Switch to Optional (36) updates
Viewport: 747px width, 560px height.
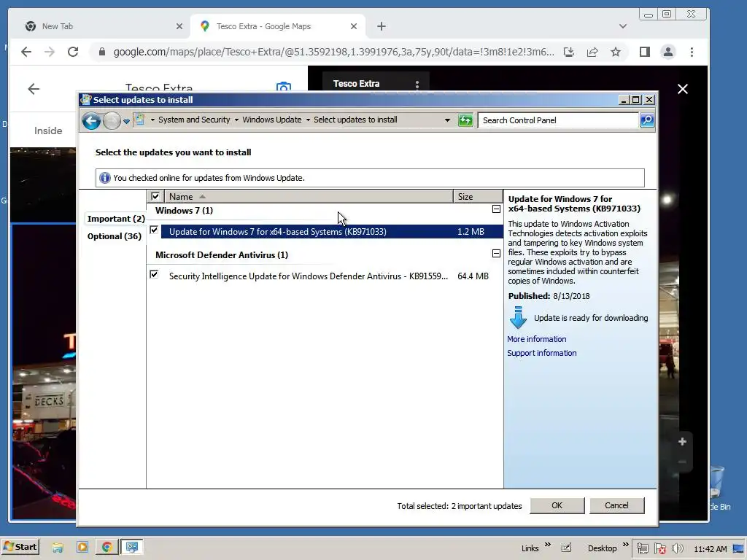coord(115,236)
